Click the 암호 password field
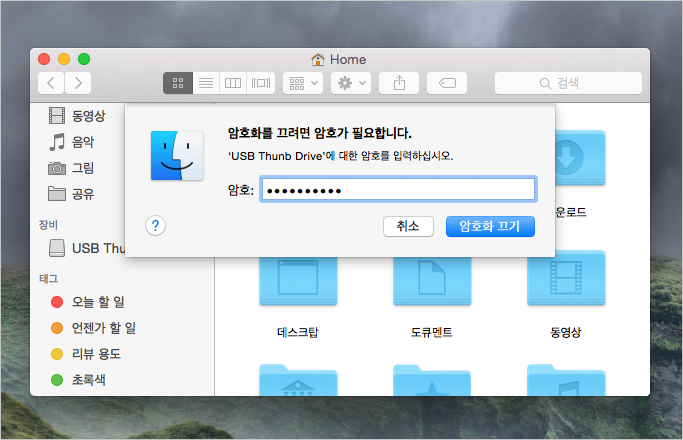This screenshot has height=440, width=683. [x=398, y=189]
